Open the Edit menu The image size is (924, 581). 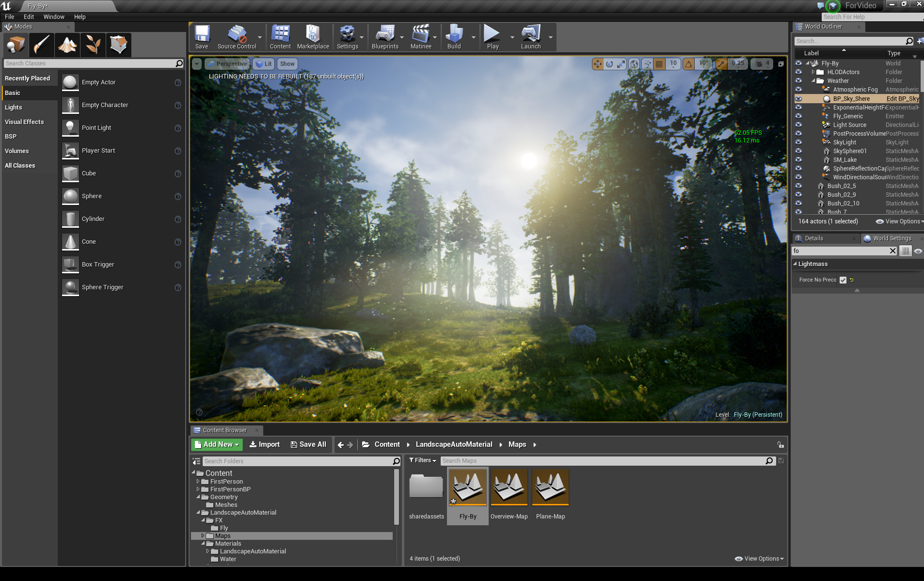[29, 17]
